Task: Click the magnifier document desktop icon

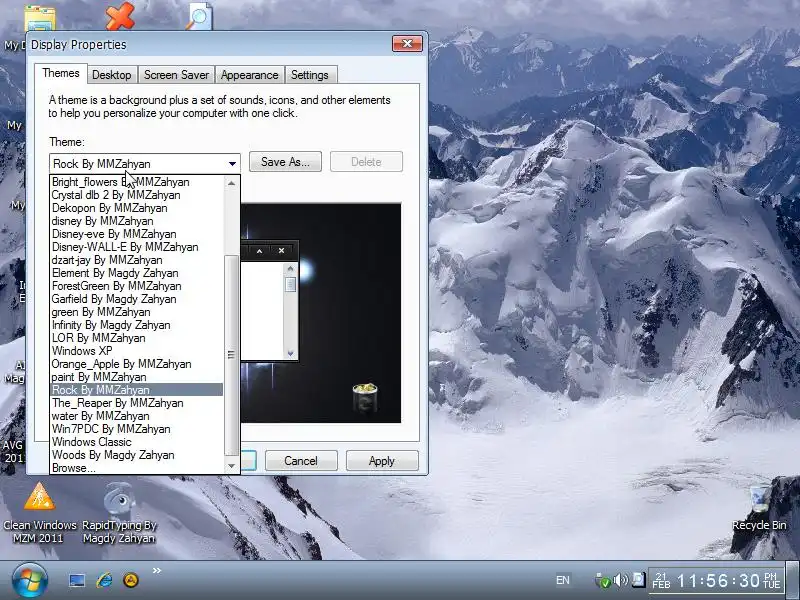Action: pos(199,16)
